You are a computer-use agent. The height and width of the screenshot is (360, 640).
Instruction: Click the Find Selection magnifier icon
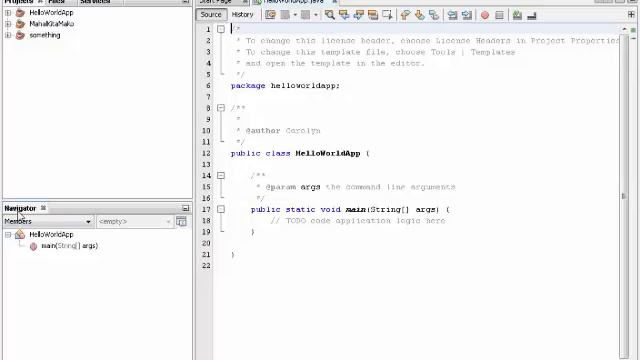point(329,15)
